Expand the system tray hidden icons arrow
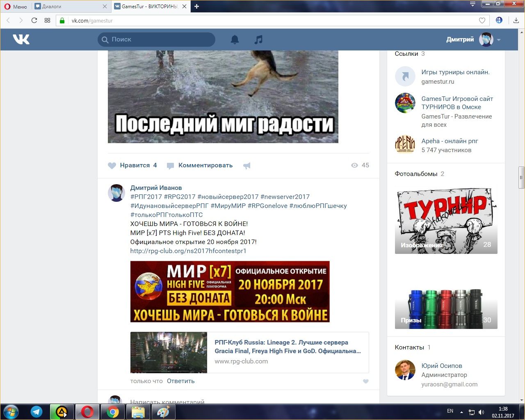Image resolution: width=525 pixels, height=420 pixels. click(x=461, y=412)
